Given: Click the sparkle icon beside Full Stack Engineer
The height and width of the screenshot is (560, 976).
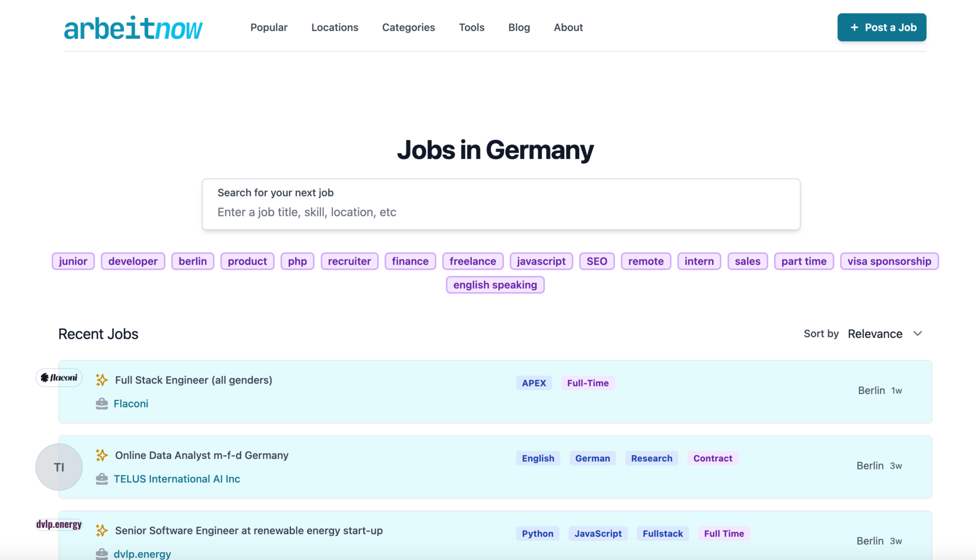Looking at the screenshot, I should click(102, 380).
